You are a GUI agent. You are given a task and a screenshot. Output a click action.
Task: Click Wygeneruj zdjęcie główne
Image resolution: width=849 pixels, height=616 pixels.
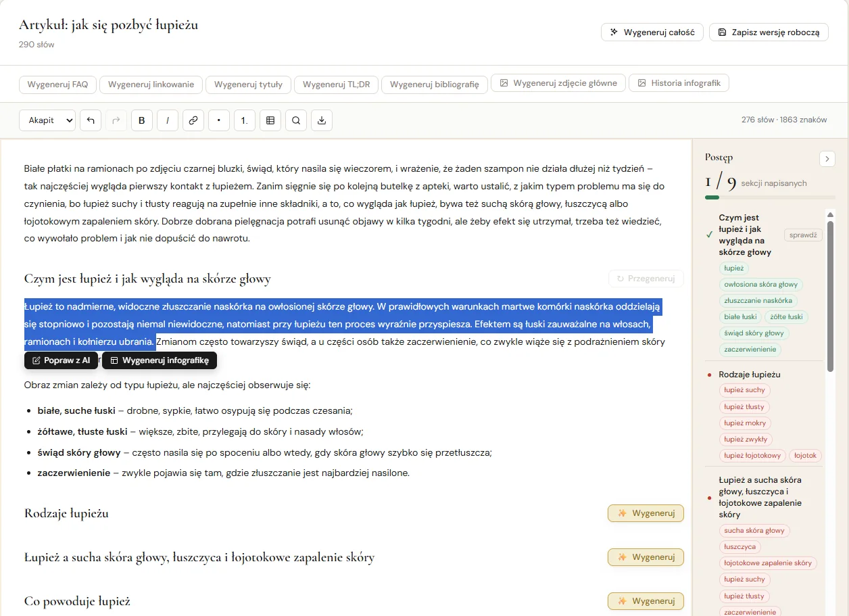click(x=558, y=83)
